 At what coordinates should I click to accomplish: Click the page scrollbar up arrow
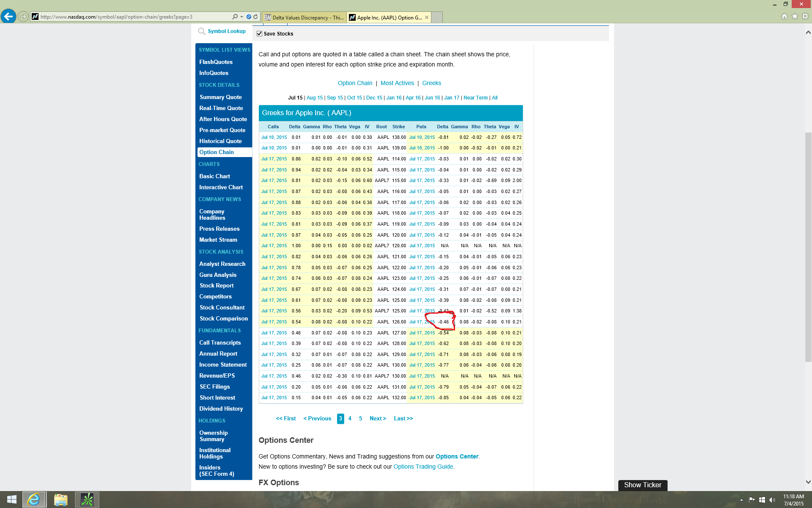(808, 32)
